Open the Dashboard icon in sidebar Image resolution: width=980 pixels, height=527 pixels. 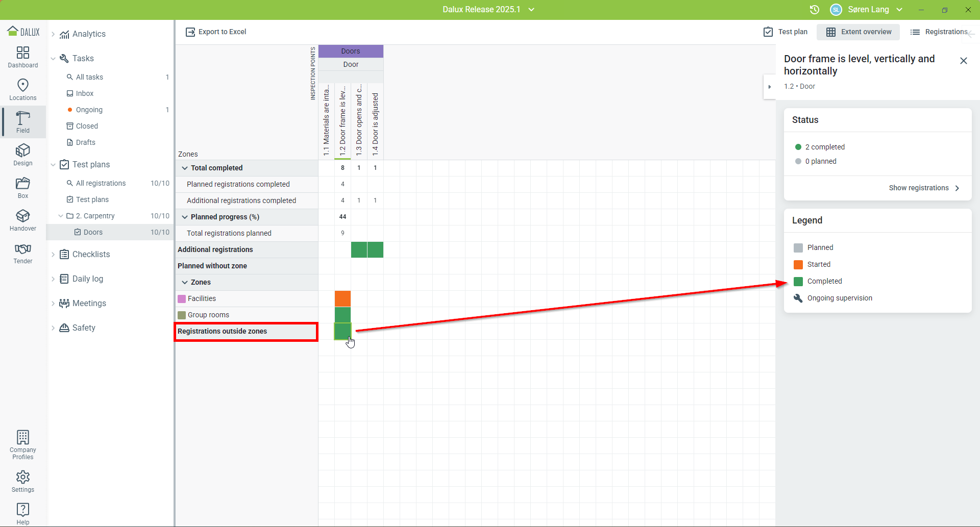(x=23, y=57)
